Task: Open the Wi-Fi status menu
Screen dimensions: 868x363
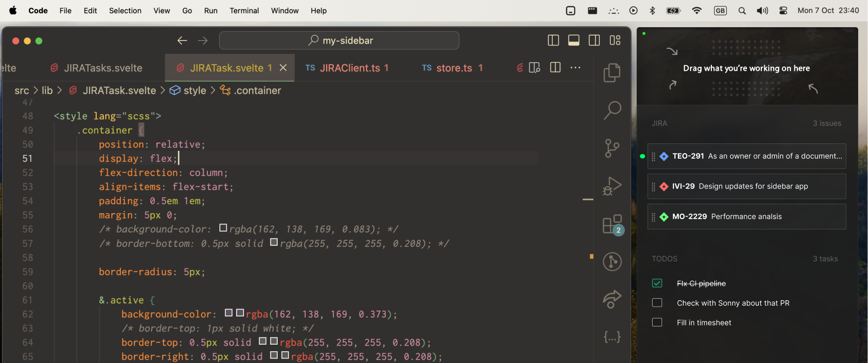Action: [697, 10]
